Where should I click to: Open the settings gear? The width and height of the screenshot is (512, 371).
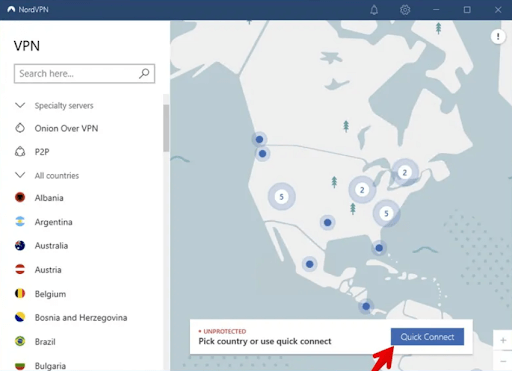[x=405, y=10]
